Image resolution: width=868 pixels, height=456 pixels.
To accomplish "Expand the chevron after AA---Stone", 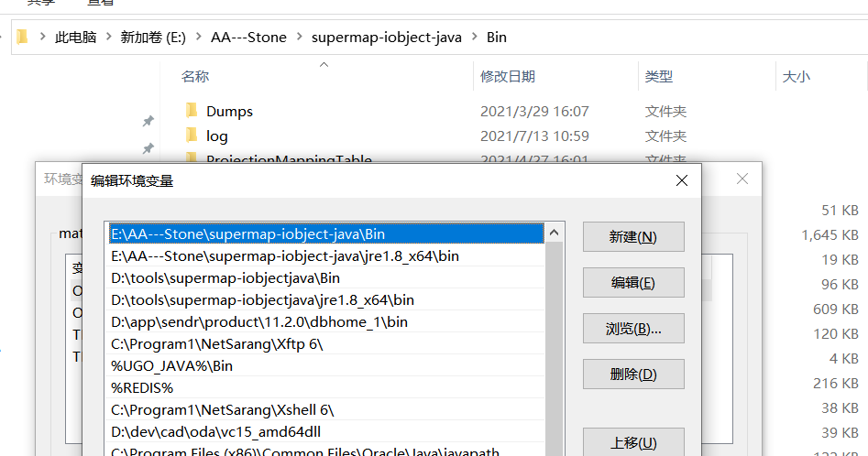I will (x=299, y=37).
